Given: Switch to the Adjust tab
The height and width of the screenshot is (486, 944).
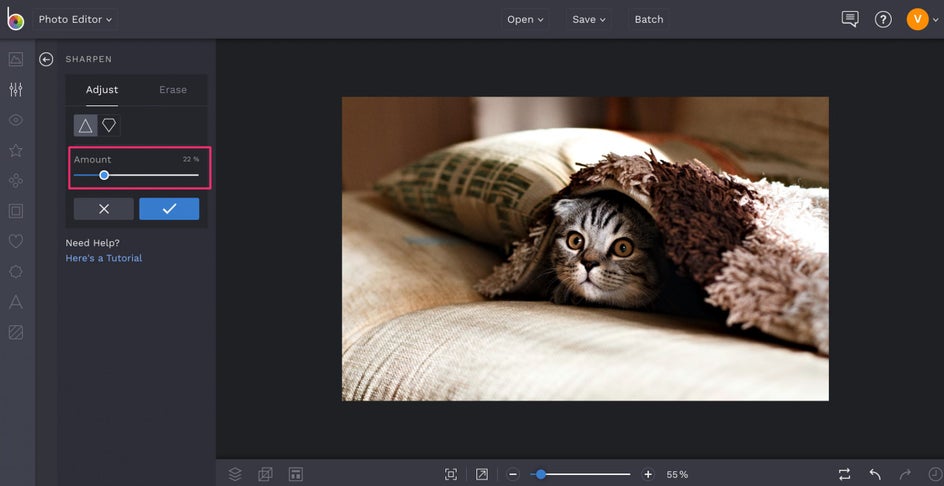Looking at the screenshot, I should 102,90.
